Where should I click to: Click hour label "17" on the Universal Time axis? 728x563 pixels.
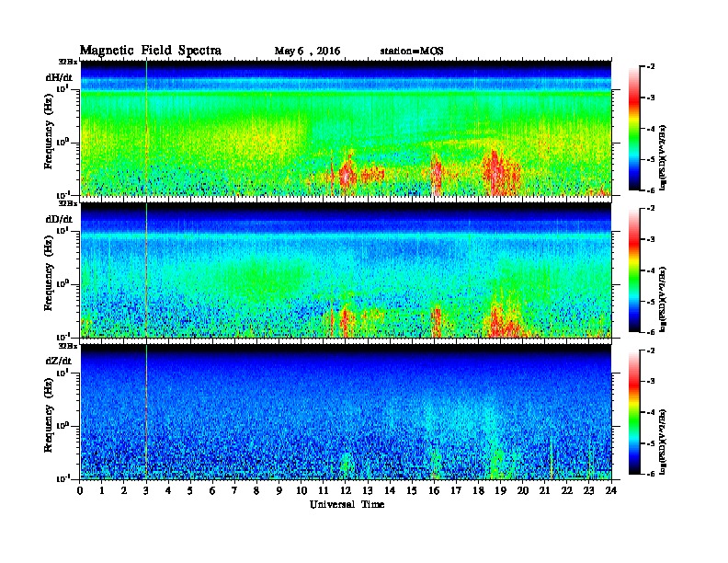[x=457, y=490]
